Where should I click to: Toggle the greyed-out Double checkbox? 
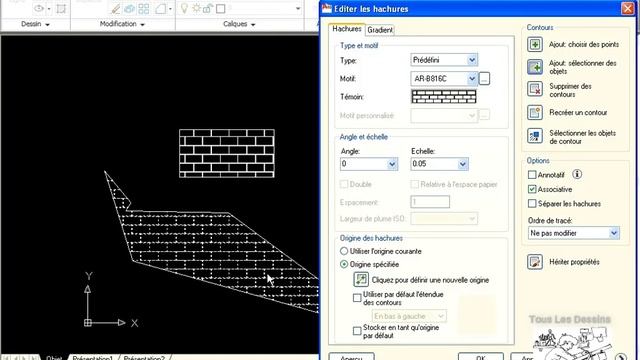pyautogui.click(x=344, y=184)
